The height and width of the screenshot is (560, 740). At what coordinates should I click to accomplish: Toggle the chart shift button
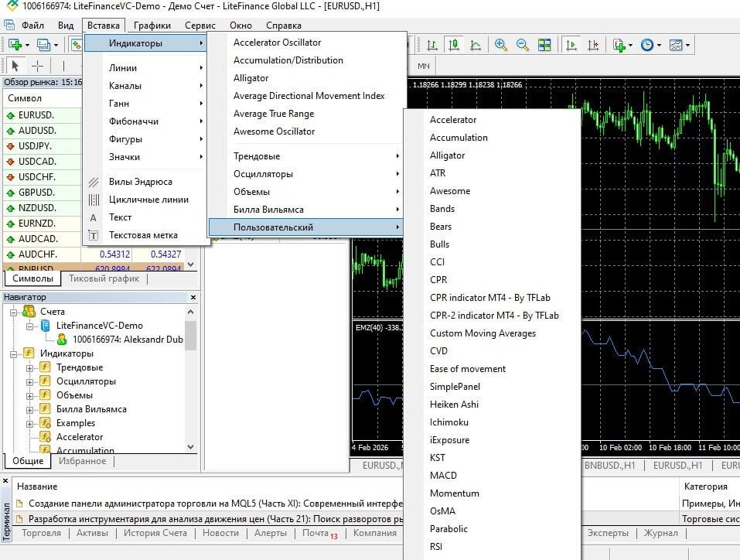[592, 45]
